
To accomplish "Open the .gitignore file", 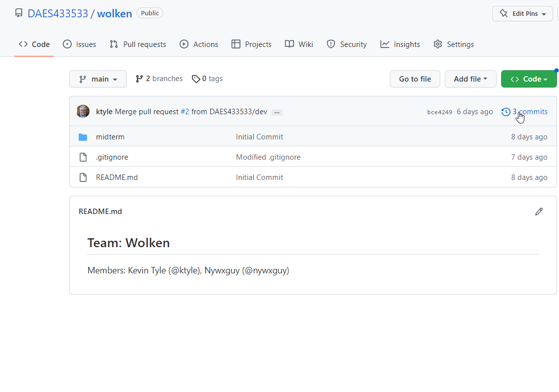I will pos(112,157).
